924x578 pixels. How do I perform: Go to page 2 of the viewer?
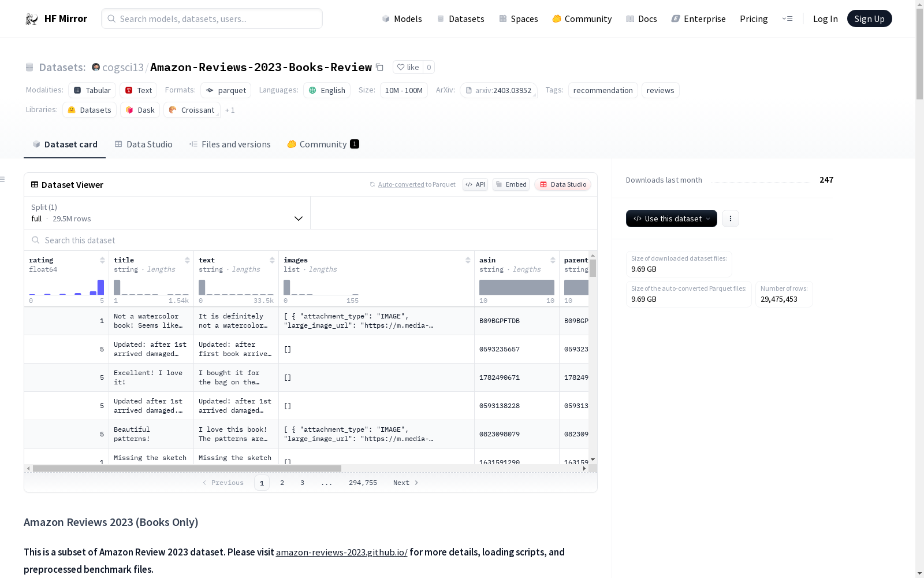click(282, 483)
